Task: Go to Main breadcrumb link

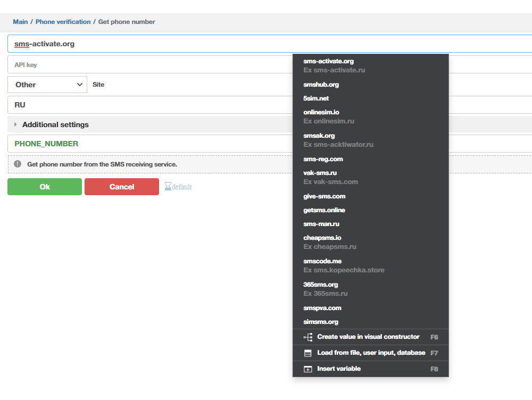Action: click(20, 22)
